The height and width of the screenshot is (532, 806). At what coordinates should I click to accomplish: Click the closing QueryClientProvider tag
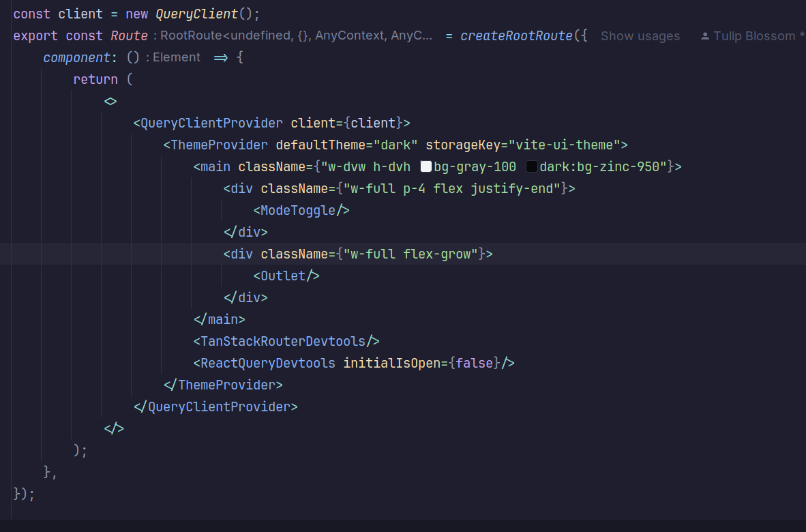[x=216, y=407]
